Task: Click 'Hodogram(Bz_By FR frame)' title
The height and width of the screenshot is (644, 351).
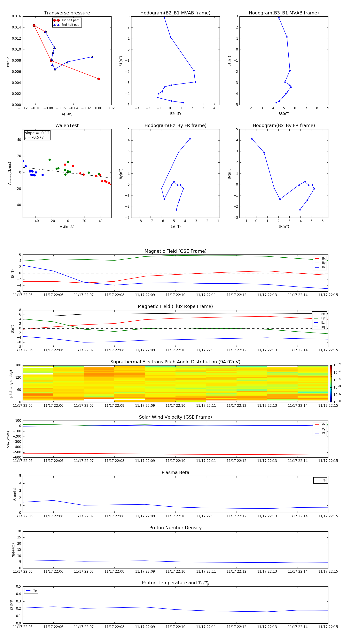Action: [175, 125]
